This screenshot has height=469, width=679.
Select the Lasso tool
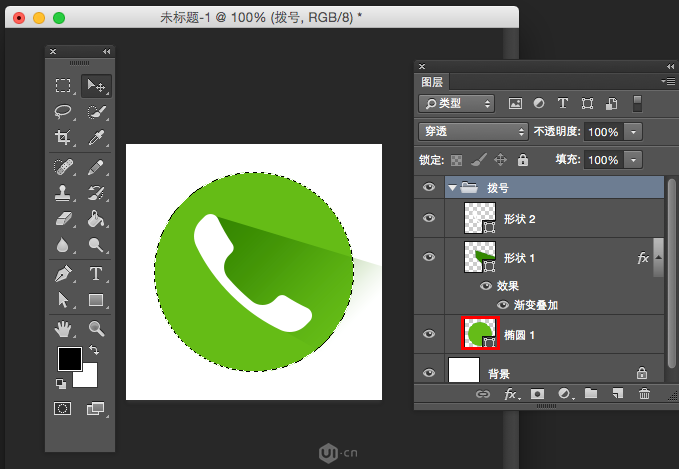63,111
